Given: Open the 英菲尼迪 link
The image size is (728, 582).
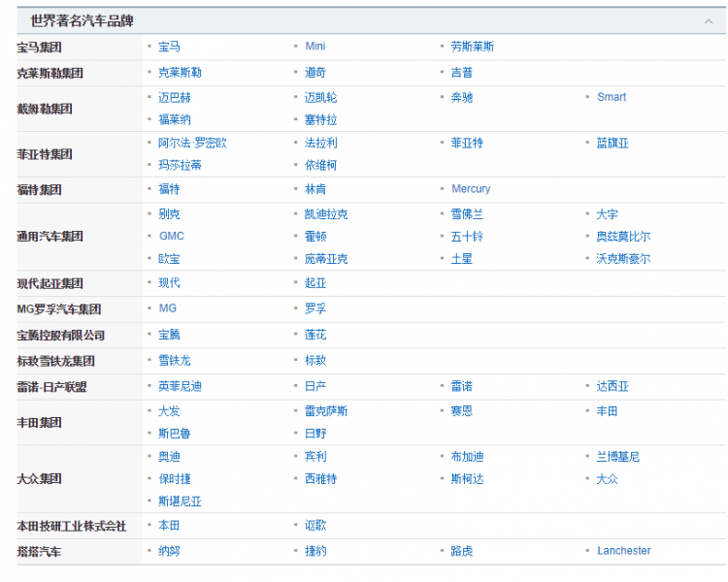Looking at the screenshot, I should [180, 387].
